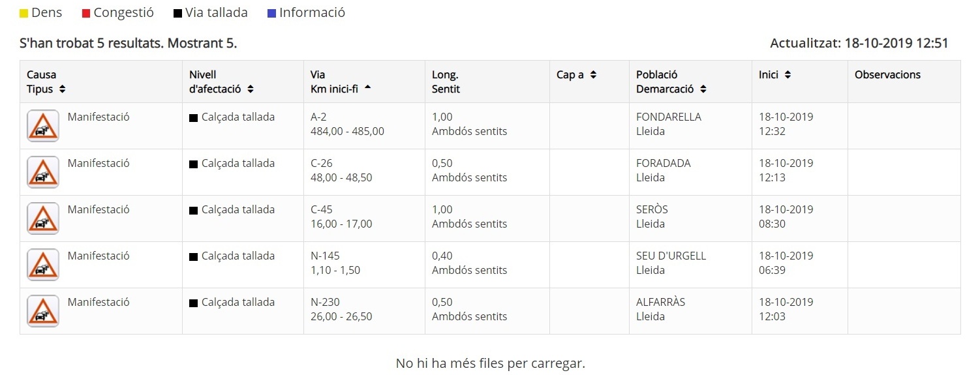Click the demonstration warning icon for C-26
980x375 pixels.
(43, 172)
